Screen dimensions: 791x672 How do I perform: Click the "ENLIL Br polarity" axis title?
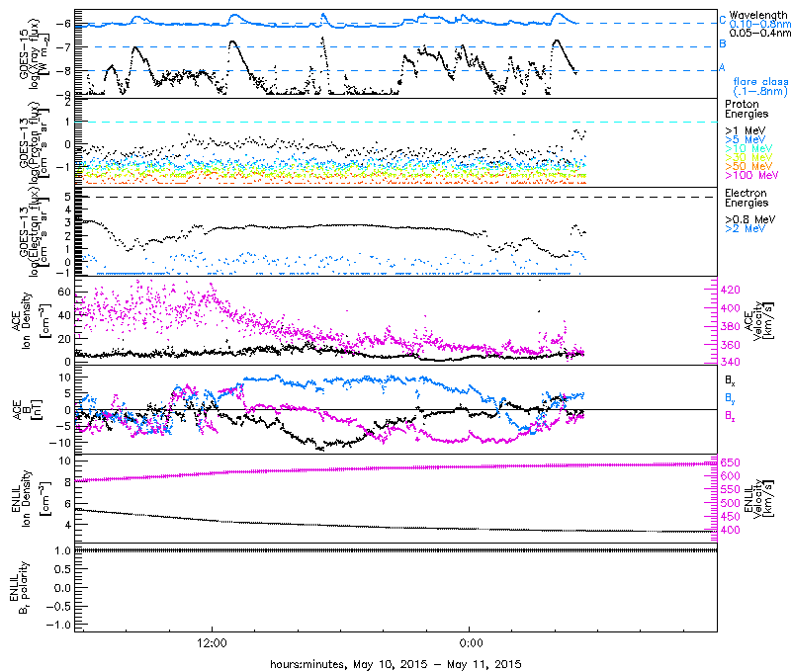click(x=21, y=587)
